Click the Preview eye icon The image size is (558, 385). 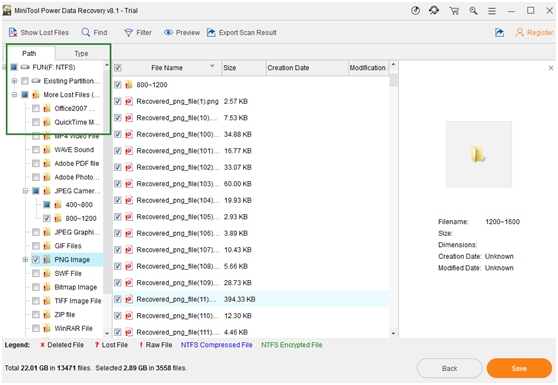pos(168,32)
